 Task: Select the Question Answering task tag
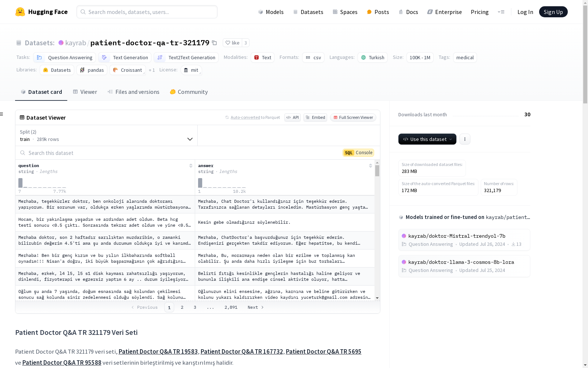[65, 57]
